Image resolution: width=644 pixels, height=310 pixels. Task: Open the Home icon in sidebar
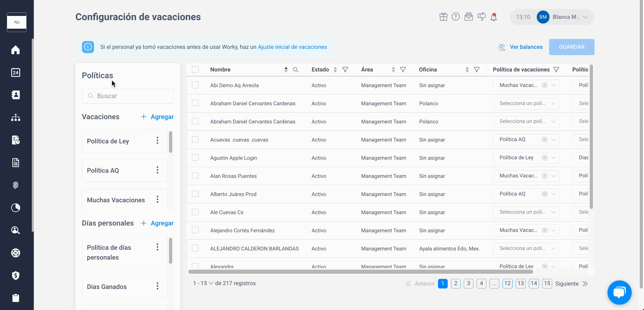pos(15,50)
